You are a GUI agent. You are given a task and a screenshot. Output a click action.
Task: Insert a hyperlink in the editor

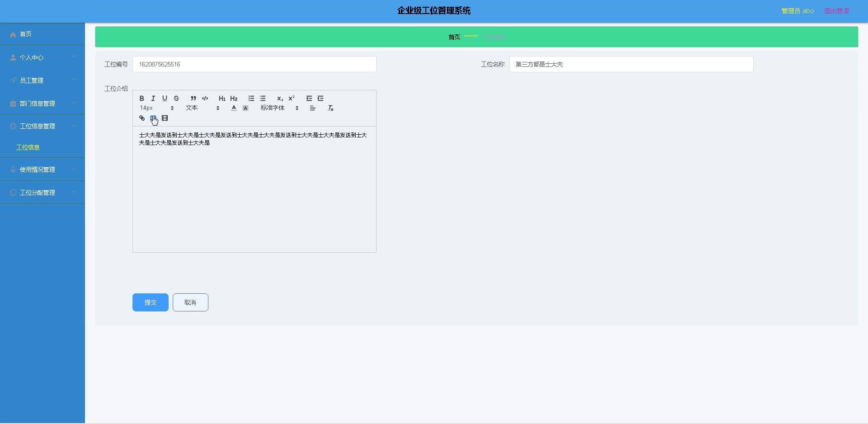pyautogui.click(x=142, y=118)
